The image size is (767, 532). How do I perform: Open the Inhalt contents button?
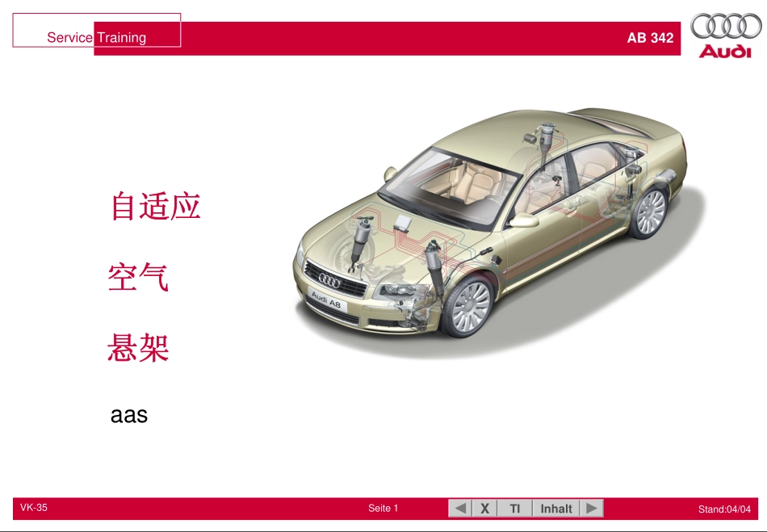pyautogui.click(x=555, y=508)
